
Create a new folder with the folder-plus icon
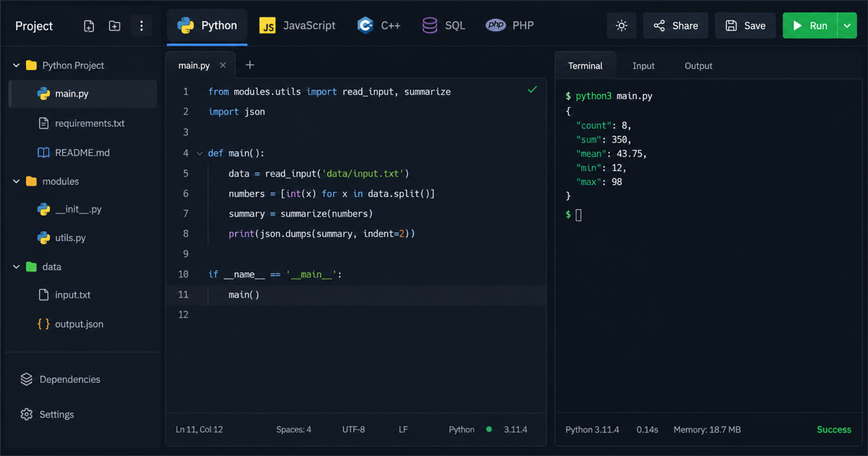[x=114, y=26]
